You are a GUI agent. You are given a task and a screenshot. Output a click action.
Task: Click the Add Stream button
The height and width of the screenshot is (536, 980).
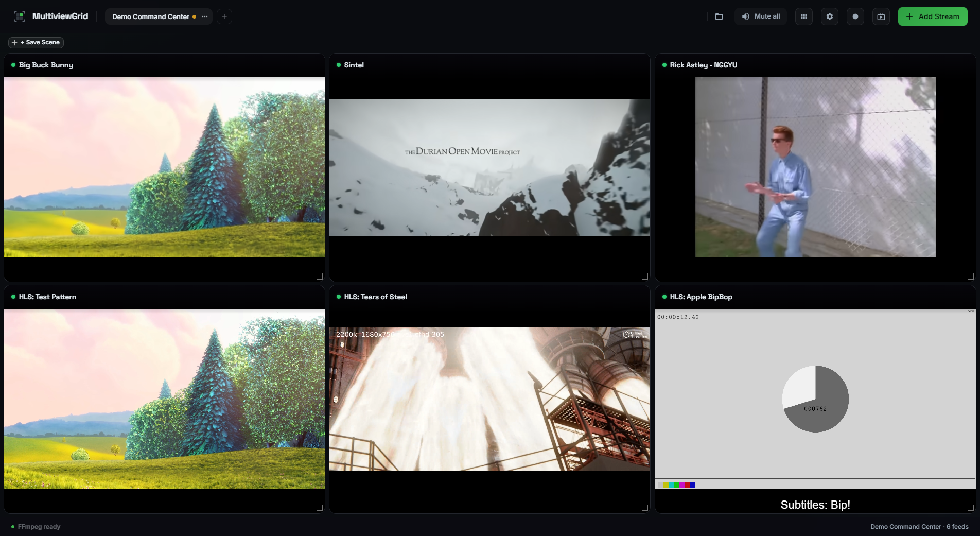(x=933, y=16)
